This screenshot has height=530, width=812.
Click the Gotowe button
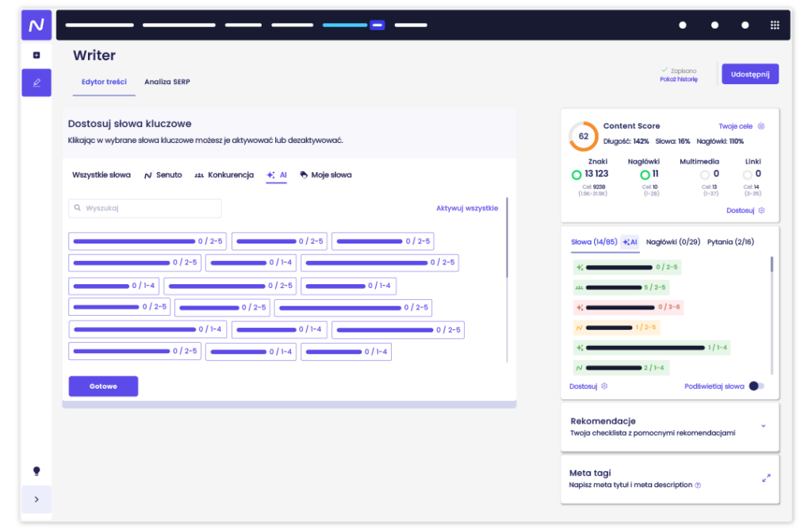[x=103, y=386]
